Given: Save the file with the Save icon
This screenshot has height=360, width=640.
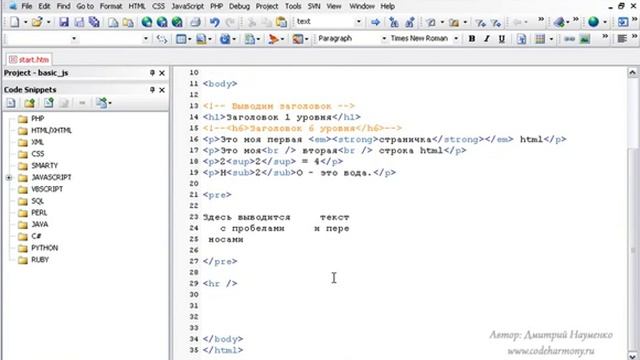Looking at the screenshot, I should [64, 22].
